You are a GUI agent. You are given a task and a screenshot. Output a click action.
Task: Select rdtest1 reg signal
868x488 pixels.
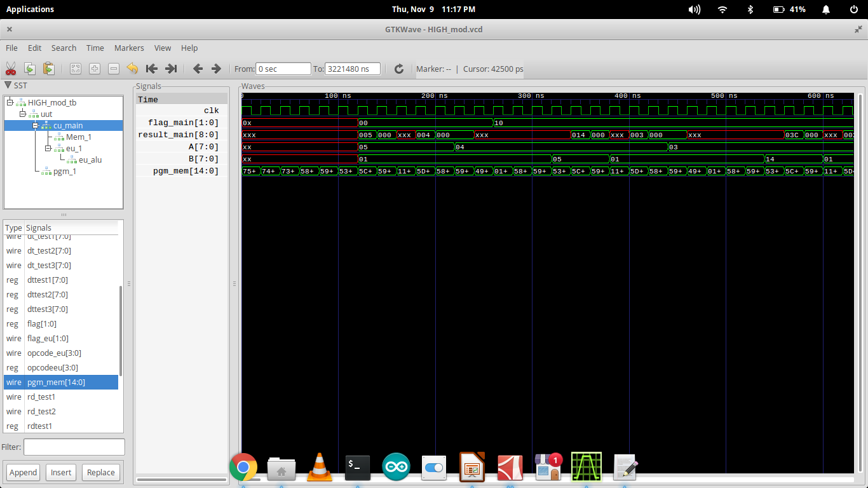[x=61, y=426]
